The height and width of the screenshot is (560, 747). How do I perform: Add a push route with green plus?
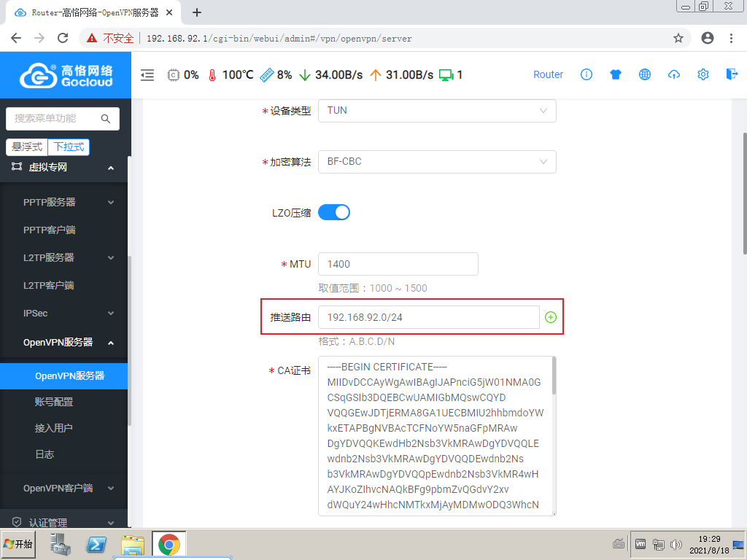tap(551, 317)
